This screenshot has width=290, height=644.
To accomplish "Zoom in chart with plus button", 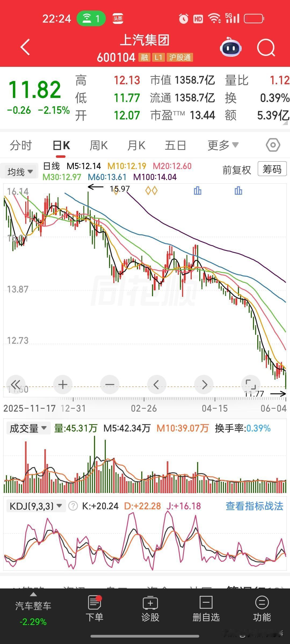I will tap(63, 385).
